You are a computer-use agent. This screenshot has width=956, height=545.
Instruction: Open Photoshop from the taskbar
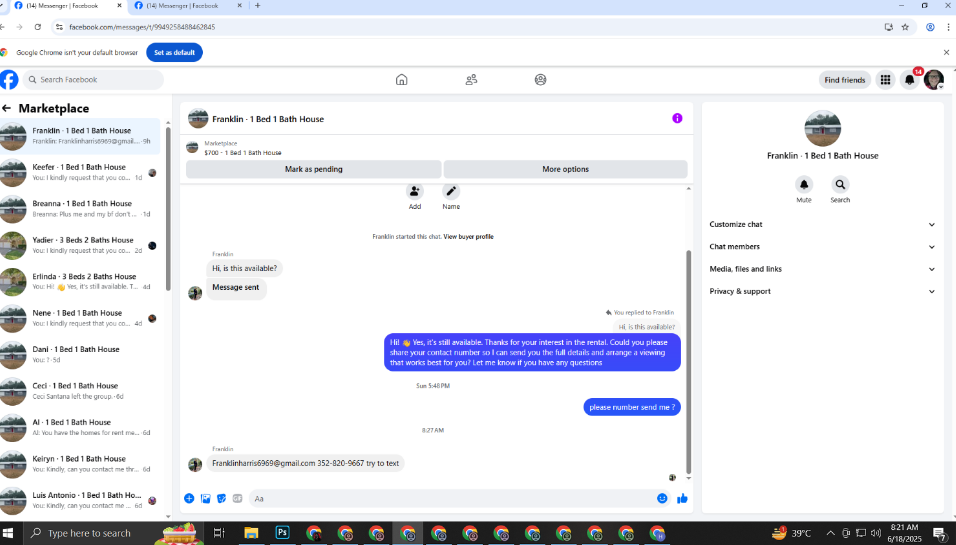point(282,533)
